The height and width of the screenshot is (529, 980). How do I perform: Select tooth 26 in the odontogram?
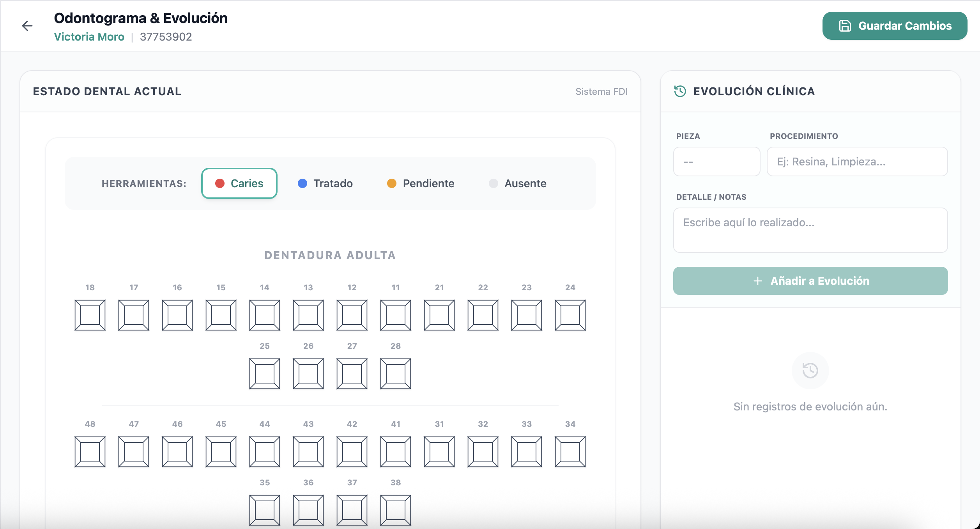click(308, 374)
